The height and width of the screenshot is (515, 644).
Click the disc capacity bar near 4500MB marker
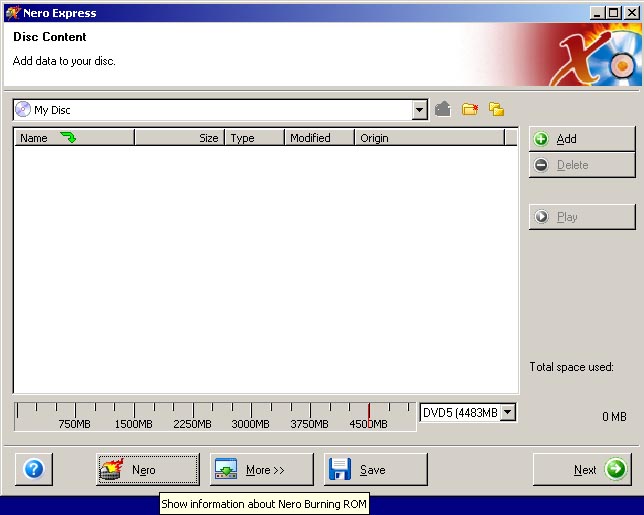[x=369, y=416]
